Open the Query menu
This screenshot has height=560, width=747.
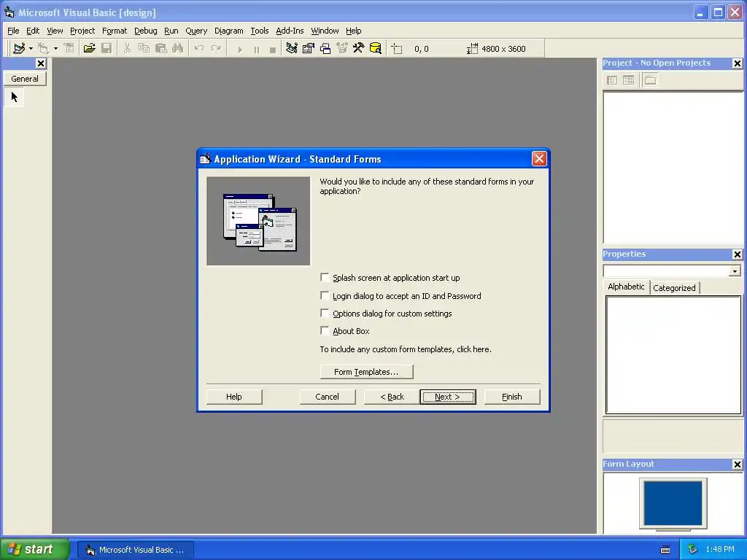tap(196, 31)
